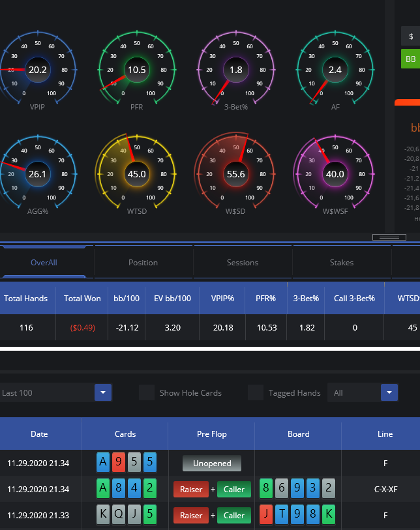Screen dimensions: 420x530
Task: Click the 3-Bet% gauge showing 1.8
Action: pyautogui.click(x=236, y=70)
